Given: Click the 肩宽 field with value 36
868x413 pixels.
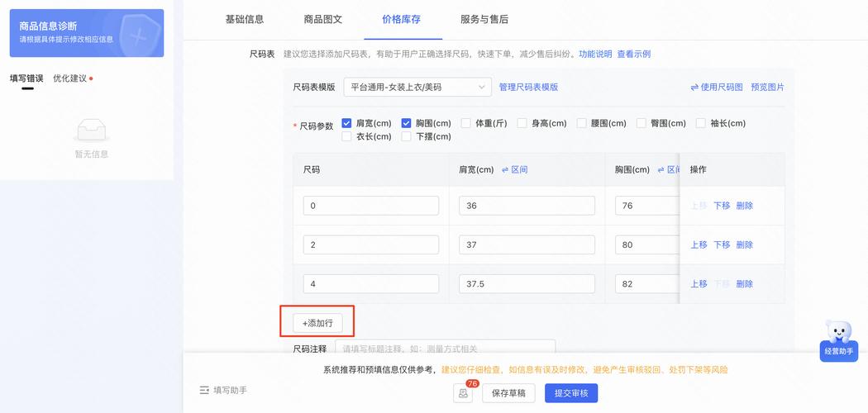Looking at the screenshot, I should 527,206.
